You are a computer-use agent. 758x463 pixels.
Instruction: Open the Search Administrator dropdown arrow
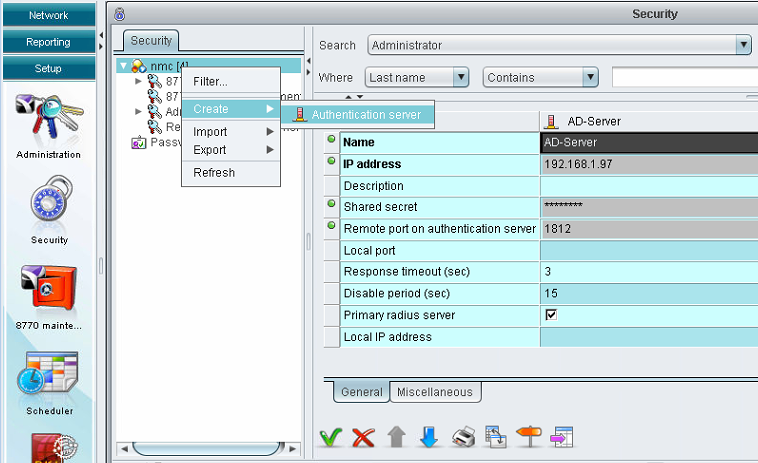743,45
